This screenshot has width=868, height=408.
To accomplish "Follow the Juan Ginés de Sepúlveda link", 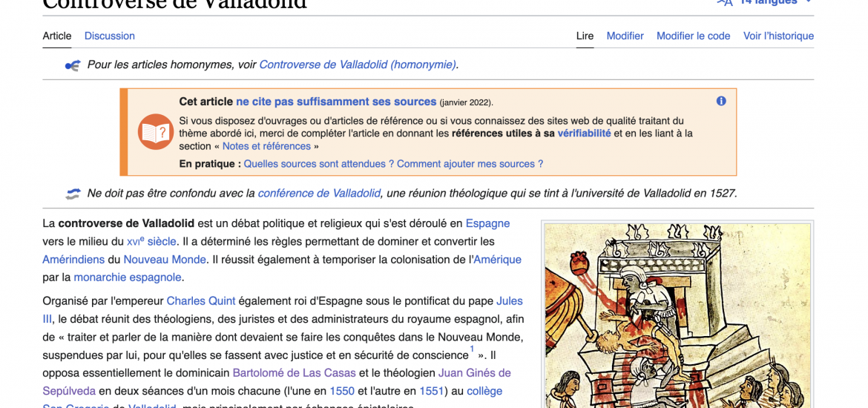I will pos(474,373).
